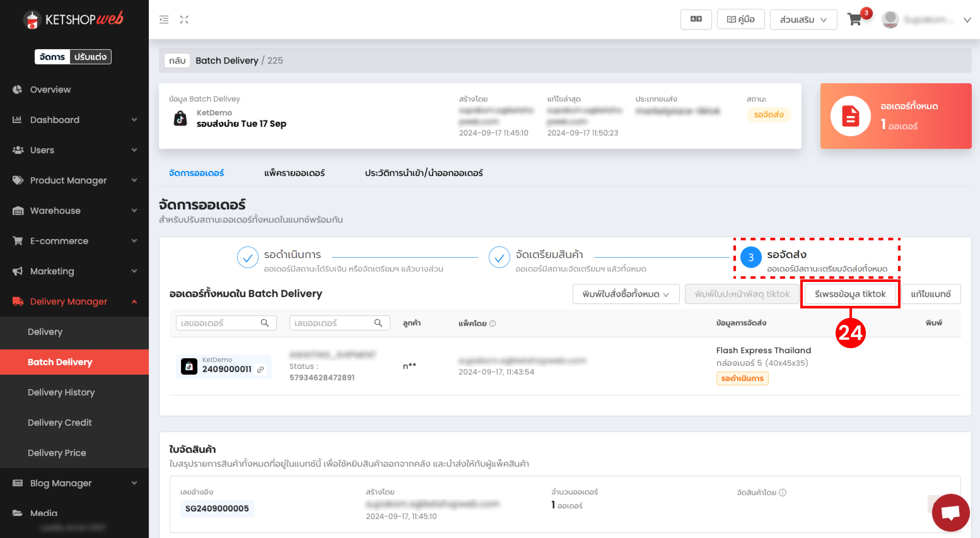Click the Users group icon
Screen dimensions: 980x538
coord(17,150)
